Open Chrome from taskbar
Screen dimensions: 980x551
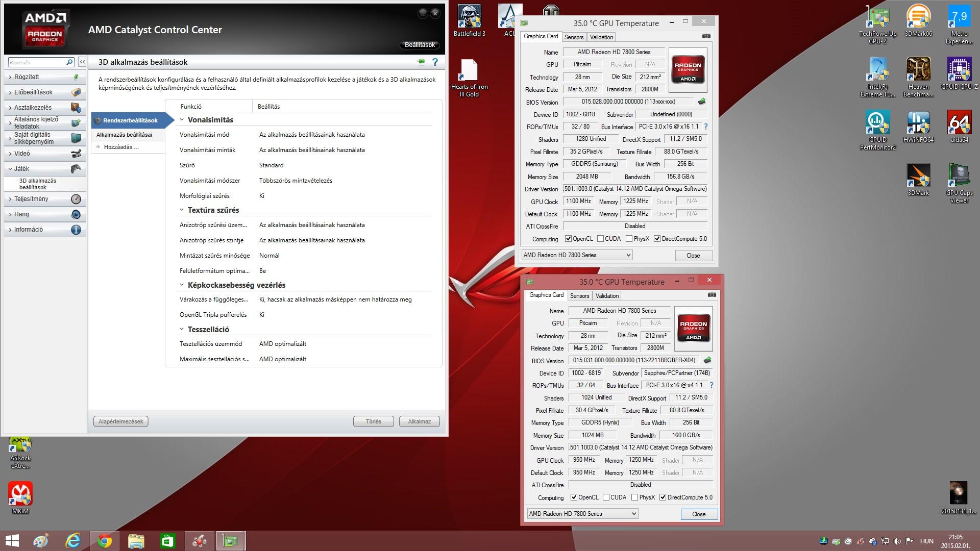tap(105, 541)
